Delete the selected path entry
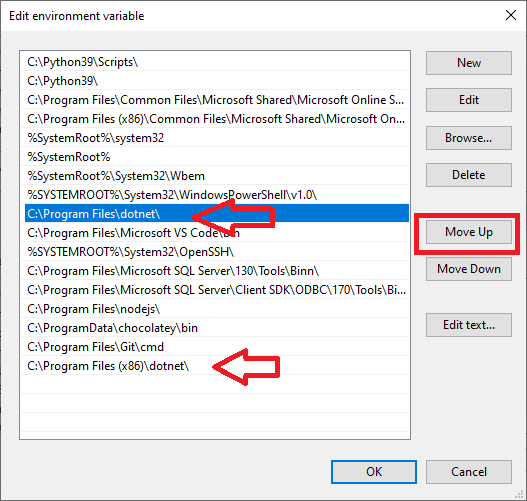Viewport: 527px width, 501px height. 469,175
